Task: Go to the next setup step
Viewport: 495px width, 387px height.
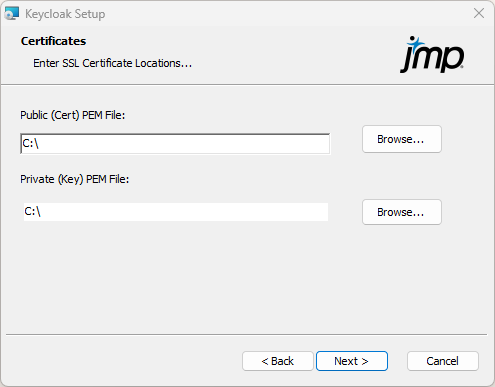Action: 352,361
